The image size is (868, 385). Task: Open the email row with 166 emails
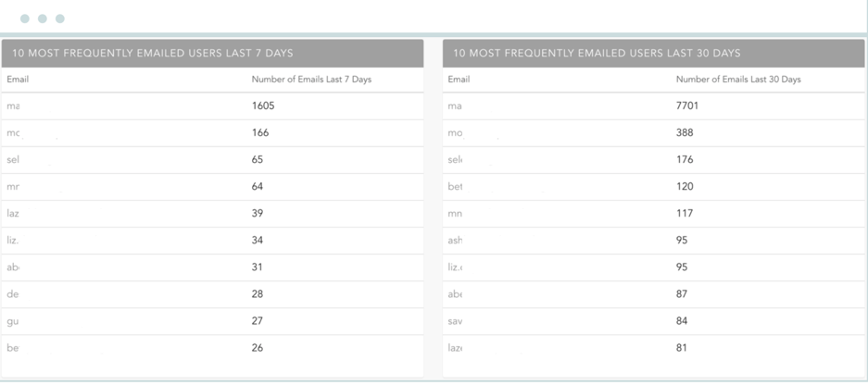pos(212,133)
